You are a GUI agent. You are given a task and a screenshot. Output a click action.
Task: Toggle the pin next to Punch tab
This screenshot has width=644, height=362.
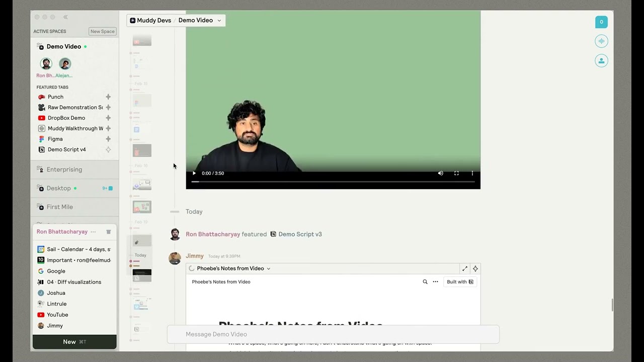108,97
